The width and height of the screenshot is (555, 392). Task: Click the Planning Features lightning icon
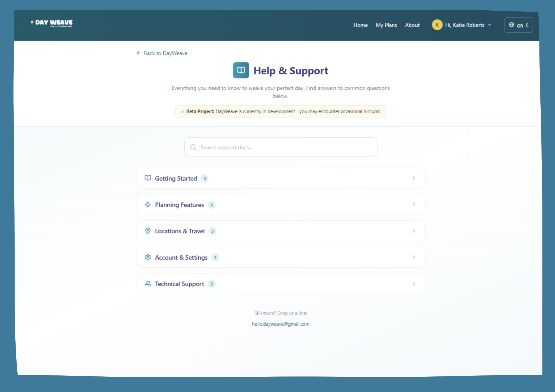148,205
